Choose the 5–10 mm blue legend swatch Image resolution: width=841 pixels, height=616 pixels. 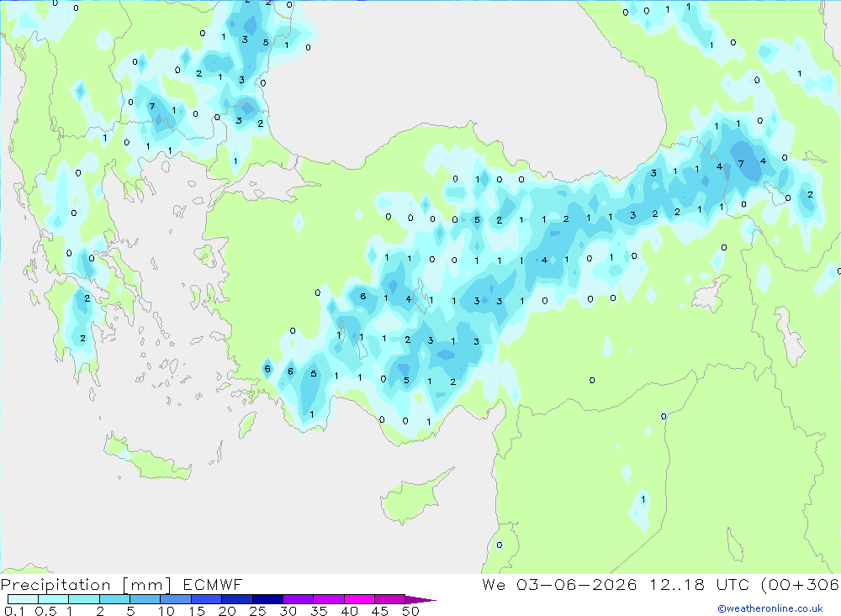coord(145,599)
